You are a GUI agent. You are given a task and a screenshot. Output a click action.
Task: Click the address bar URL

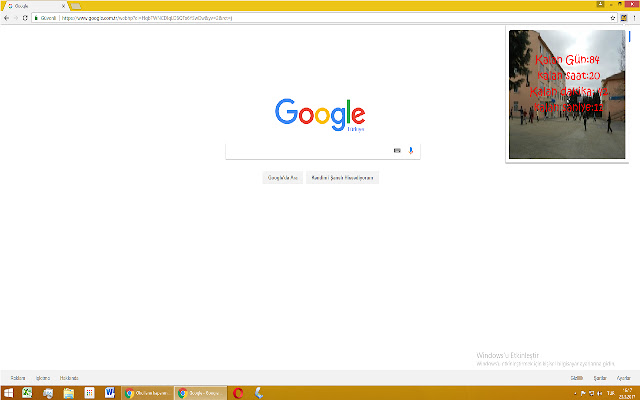[x=147, y=18]
